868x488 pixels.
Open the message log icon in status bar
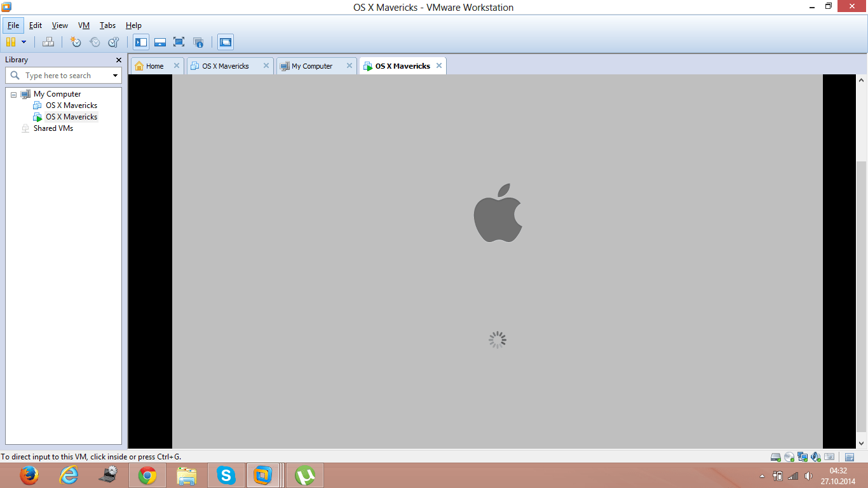[850, 457]
